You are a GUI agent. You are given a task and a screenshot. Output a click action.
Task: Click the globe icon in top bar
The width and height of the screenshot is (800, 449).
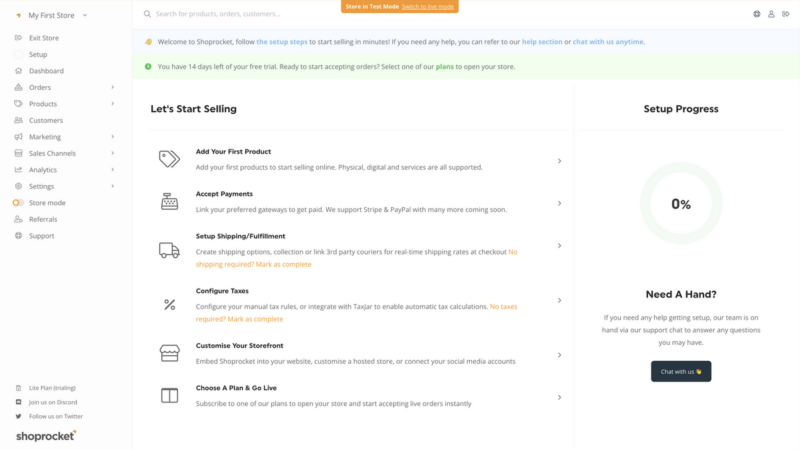(757, 14)
